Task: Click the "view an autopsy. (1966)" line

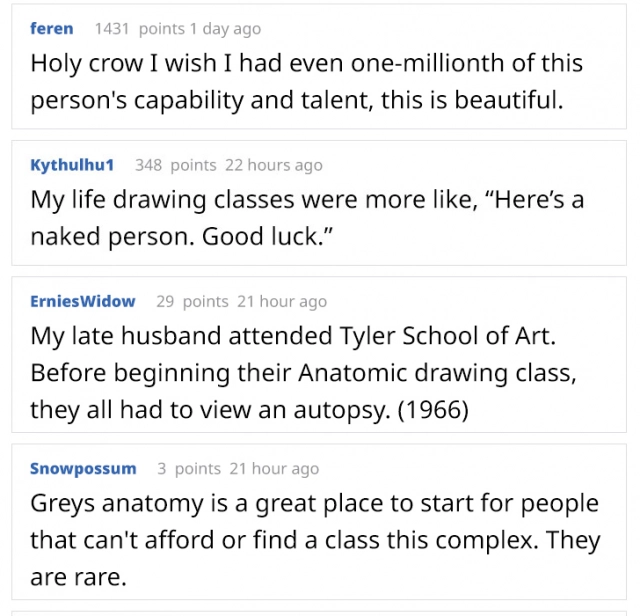Action: [x=250, y=410]
